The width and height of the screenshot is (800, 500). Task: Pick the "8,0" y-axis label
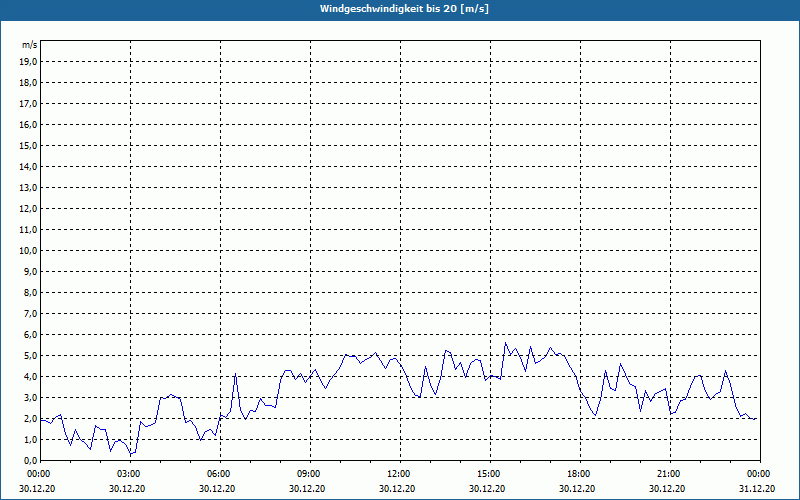pos(30,292)
